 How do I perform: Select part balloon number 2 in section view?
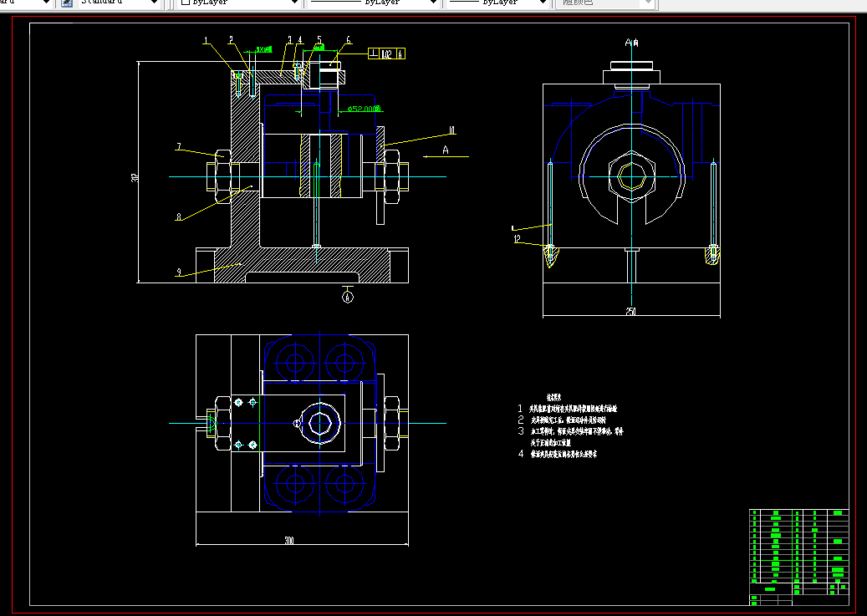(231, 40)
